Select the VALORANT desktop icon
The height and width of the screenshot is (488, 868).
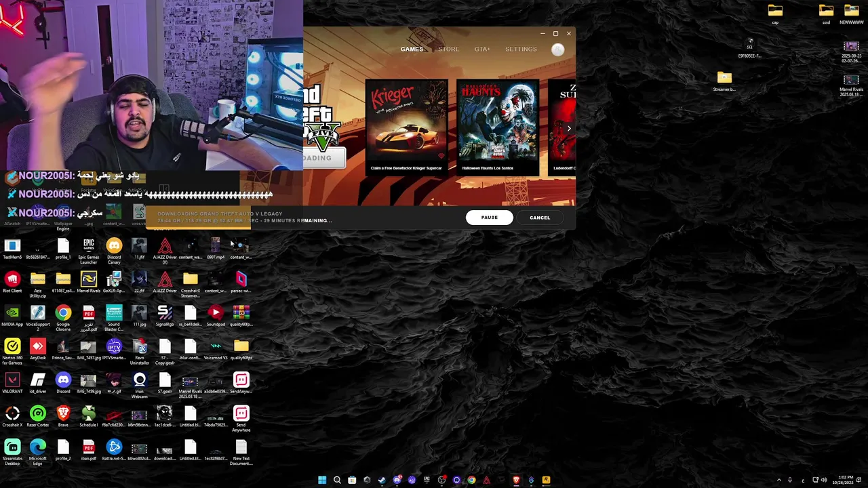(12, 383)
